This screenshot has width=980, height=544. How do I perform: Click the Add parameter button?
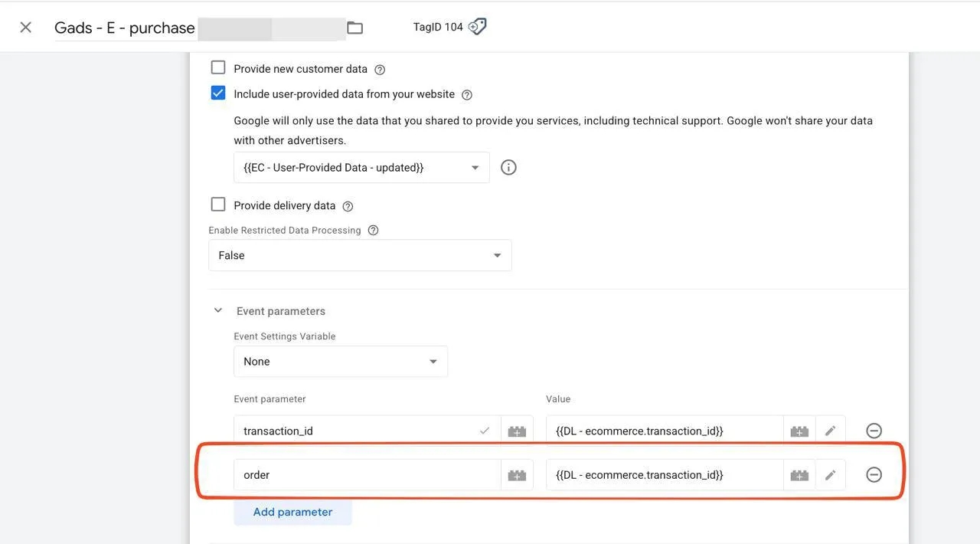pyautogui.click(x=292, y=512)
